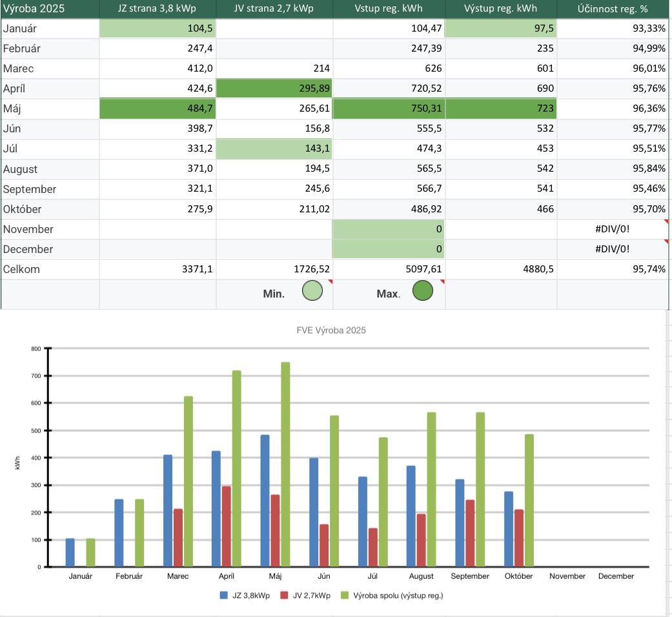Select the JZ strana 3,8 kWp header
Image resolution: width=672 pixels, height=617 pixels.
[158, 10]
